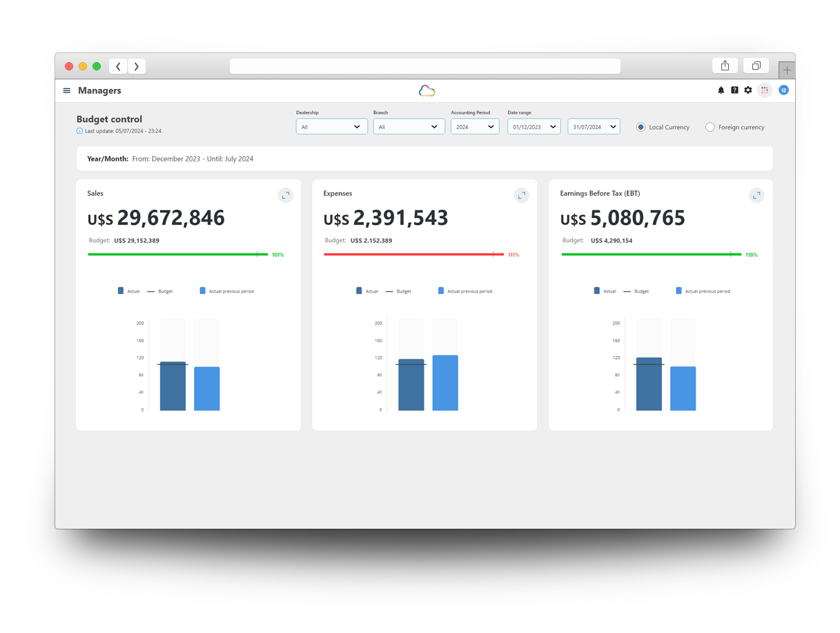Click light blue previous period bar in Sales chart
The height and width of the screenshot is (633, 840).
(x=207, y=389)
